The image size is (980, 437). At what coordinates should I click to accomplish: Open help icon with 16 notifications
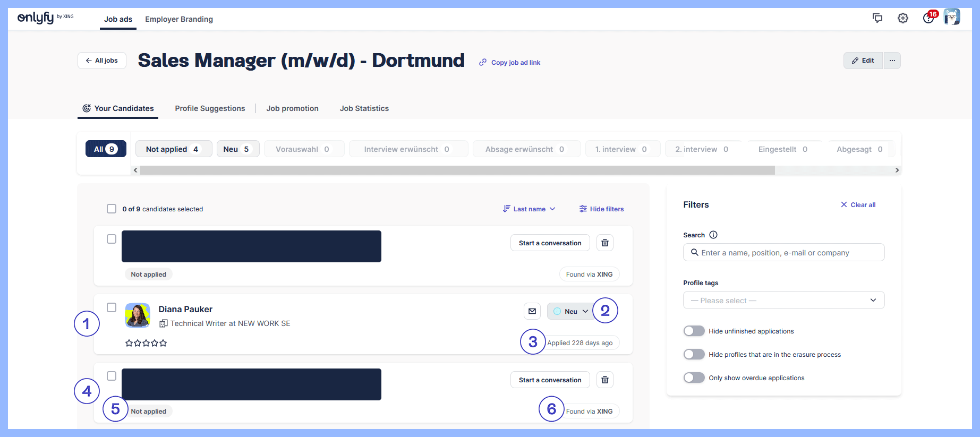coord(928,18)
